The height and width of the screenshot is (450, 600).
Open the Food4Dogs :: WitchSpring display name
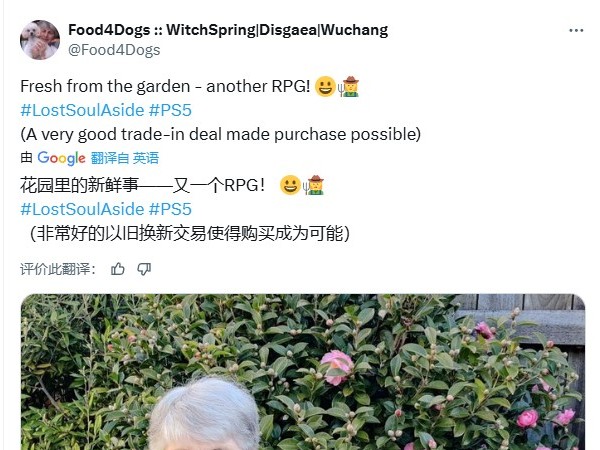click(228, 30)
